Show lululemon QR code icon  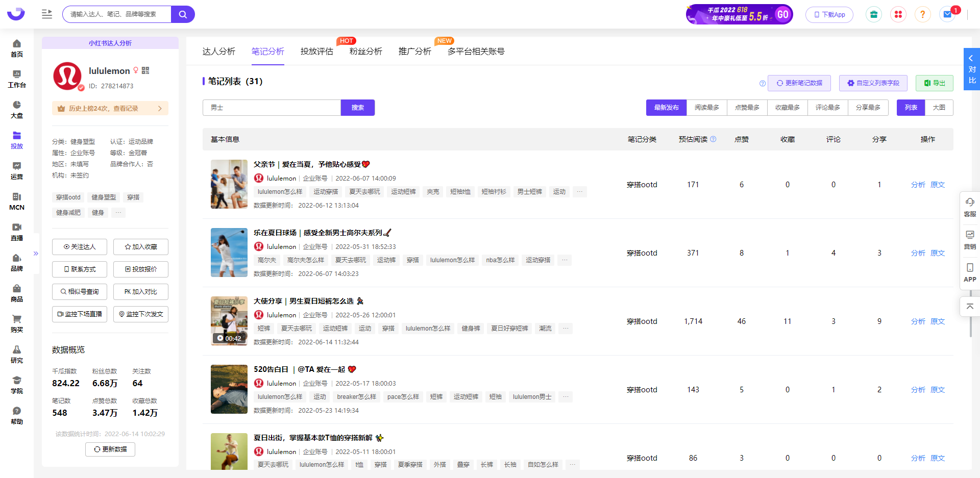point(145,70)
